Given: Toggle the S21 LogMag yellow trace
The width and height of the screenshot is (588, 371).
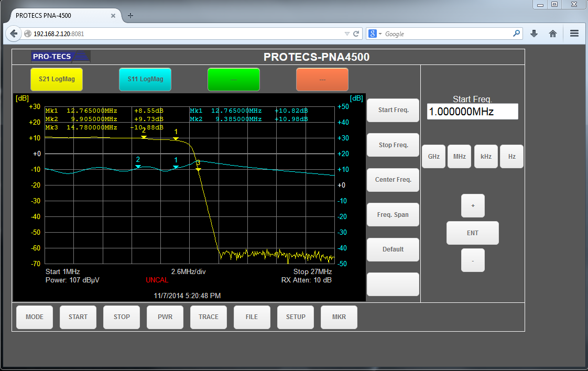Looking at the screenshot, I should click(57, 80).
